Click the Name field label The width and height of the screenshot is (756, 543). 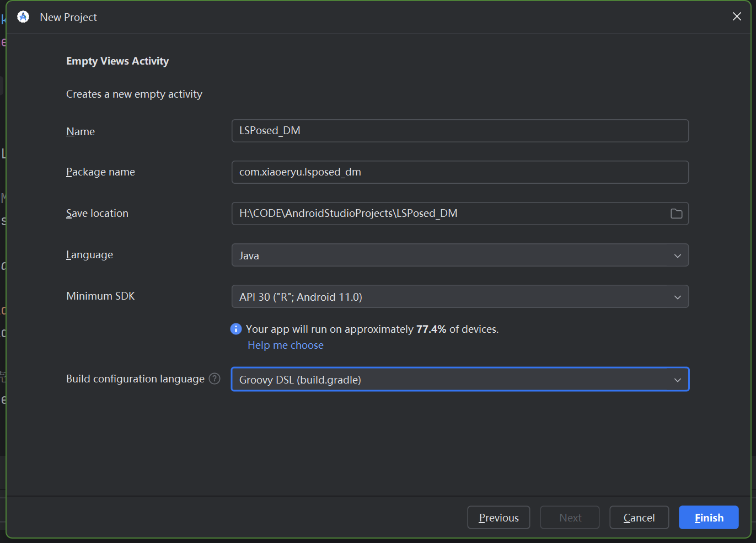(x=81, y=131)
